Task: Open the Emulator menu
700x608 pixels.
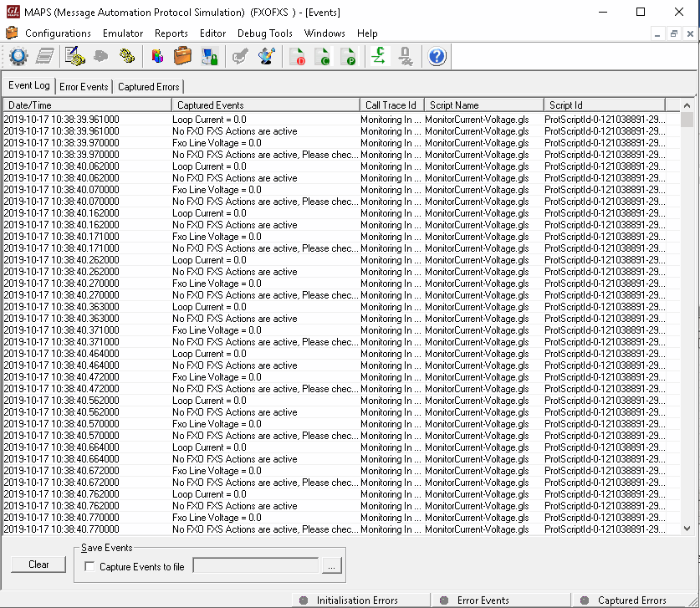Action: tap(123, 33)
